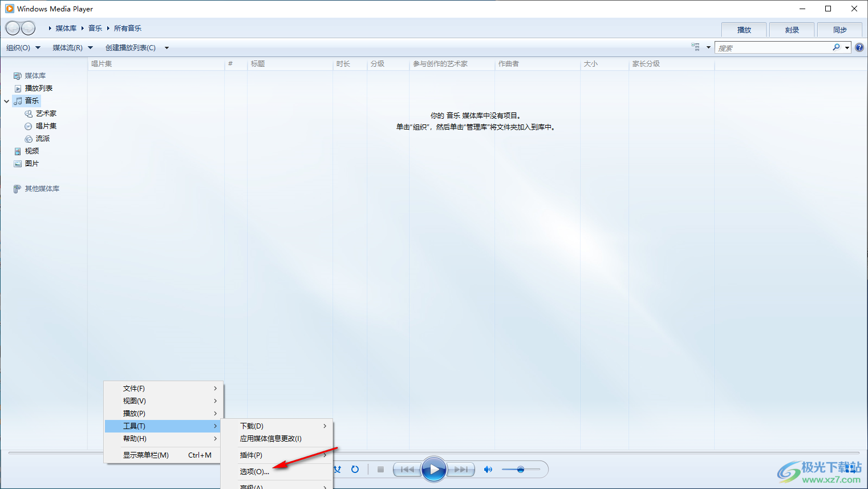The width and height of the screenshot is (868, 489).
Task: Click the search magnifier icon
Action: (836, 47)
